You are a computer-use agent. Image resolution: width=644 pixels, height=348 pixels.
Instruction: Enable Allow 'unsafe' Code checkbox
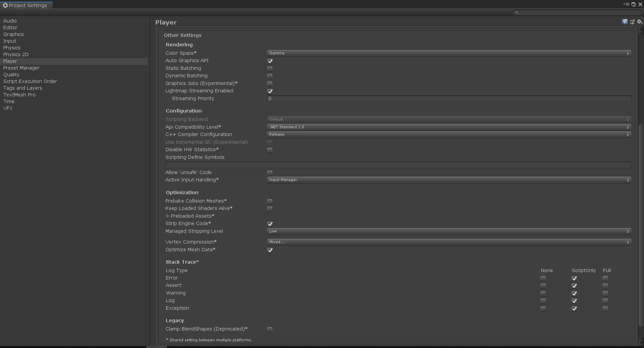click(x=270, y=173)
